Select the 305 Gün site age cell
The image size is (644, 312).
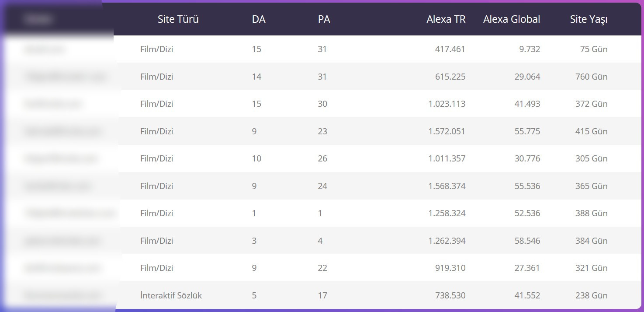tap(591, 158)
